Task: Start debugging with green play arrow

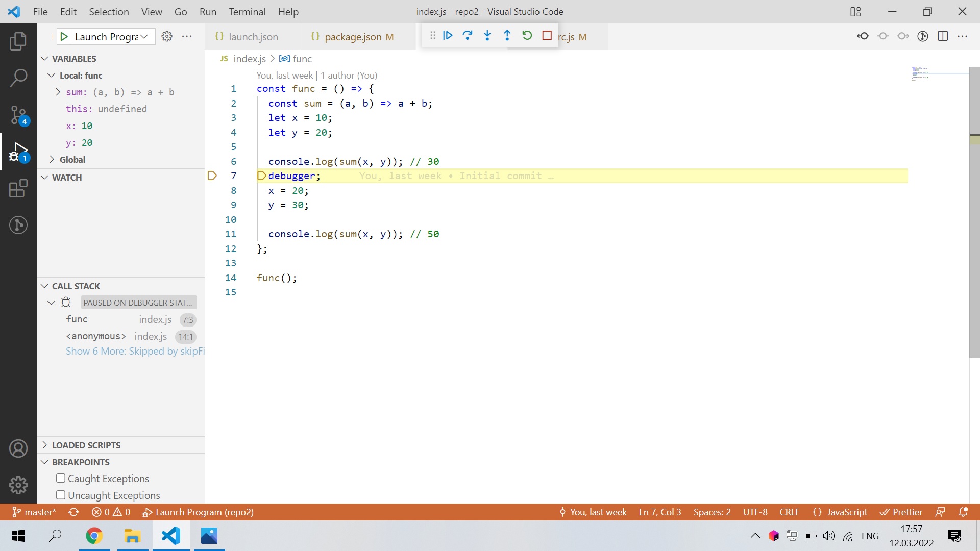Action: click(64, 36)
